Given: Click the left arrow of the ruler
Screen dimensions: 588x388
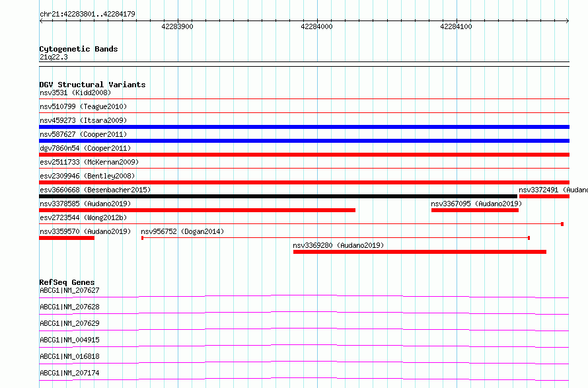Looking at the screenshot, I should pyautogui.click(x=41, y=21).
